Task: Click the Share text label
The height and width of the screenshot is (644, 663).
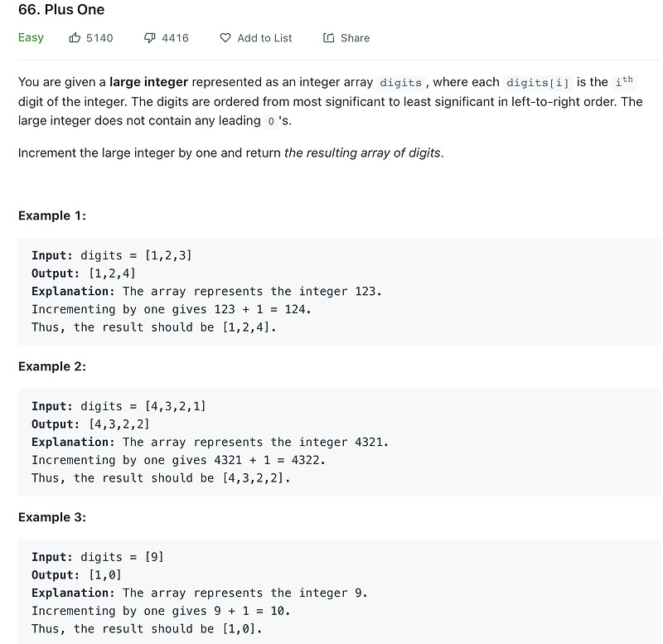Action: (x=355, y=38)
